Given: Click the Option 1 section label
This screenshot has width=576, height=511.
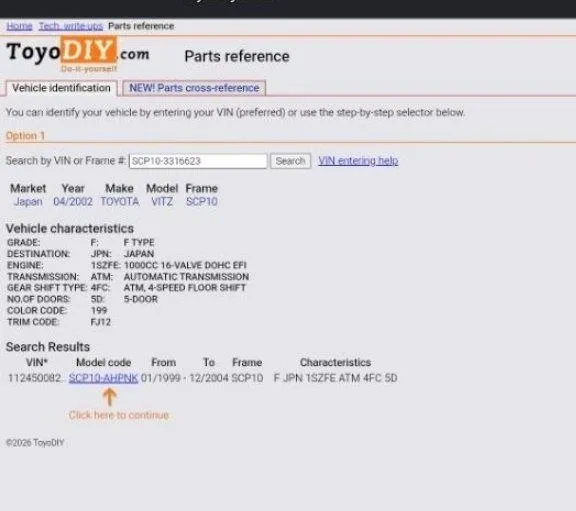Looking at the screenshot, I should (x=25, y=136).
